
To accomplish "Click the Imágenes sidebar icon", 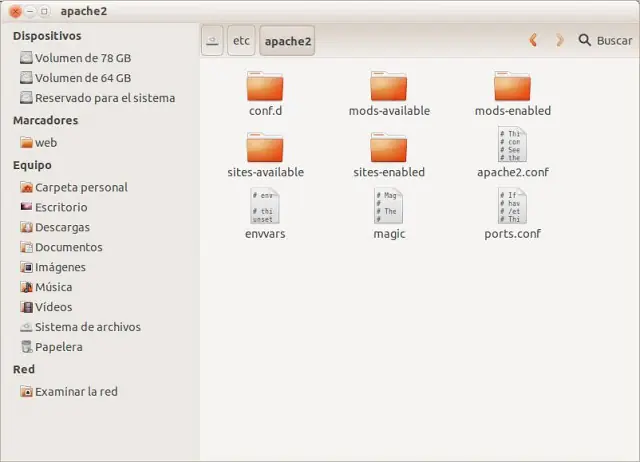I will [26, 267].
